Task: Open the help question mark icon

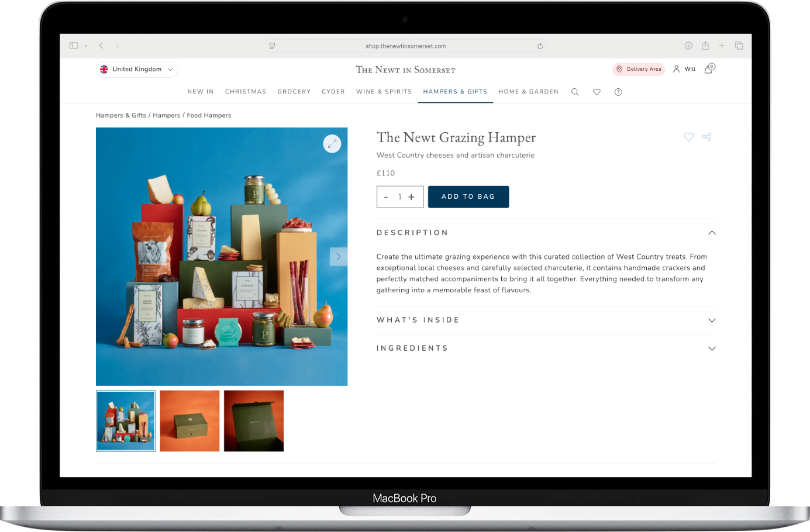Action: [x=618, y=92]
